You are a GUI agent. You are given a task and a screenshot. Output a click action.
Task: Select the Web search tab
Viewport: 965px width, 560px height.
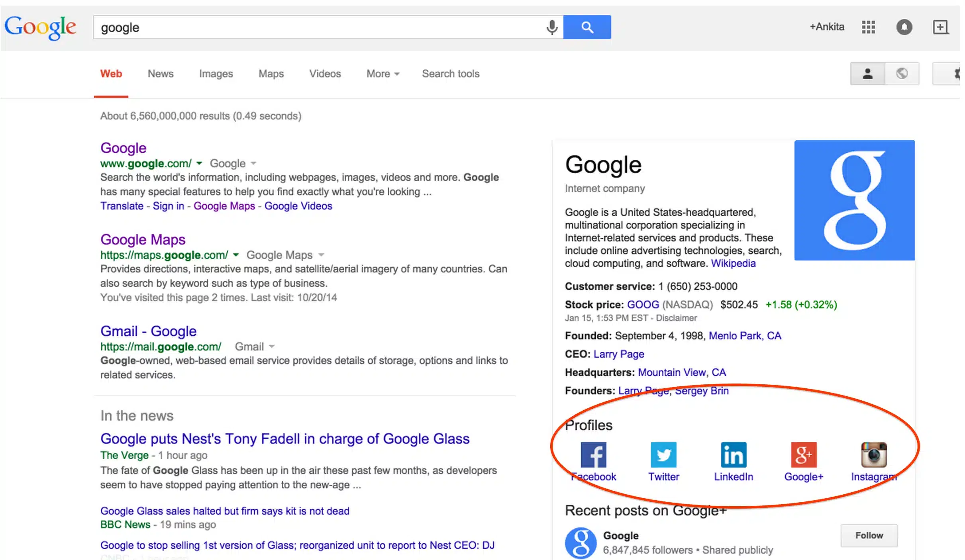point(111,73)
